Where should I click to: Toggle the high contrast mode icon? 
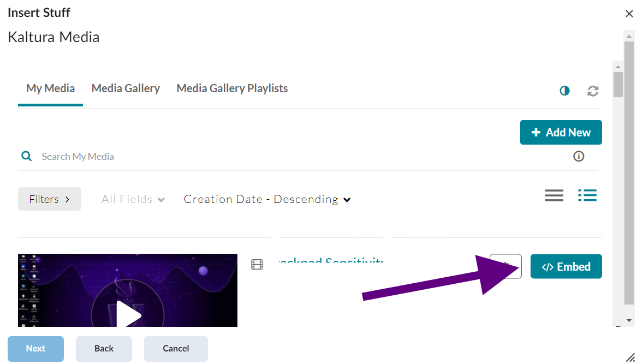click(x=564, y=91)
